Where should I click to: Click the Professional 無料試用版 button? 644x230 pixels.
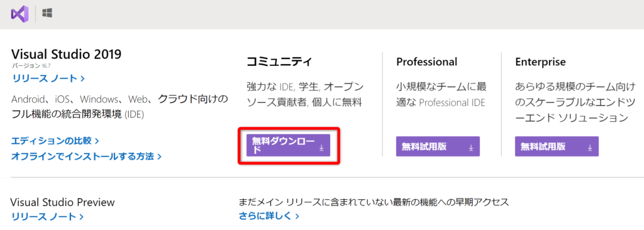point(438,146)
